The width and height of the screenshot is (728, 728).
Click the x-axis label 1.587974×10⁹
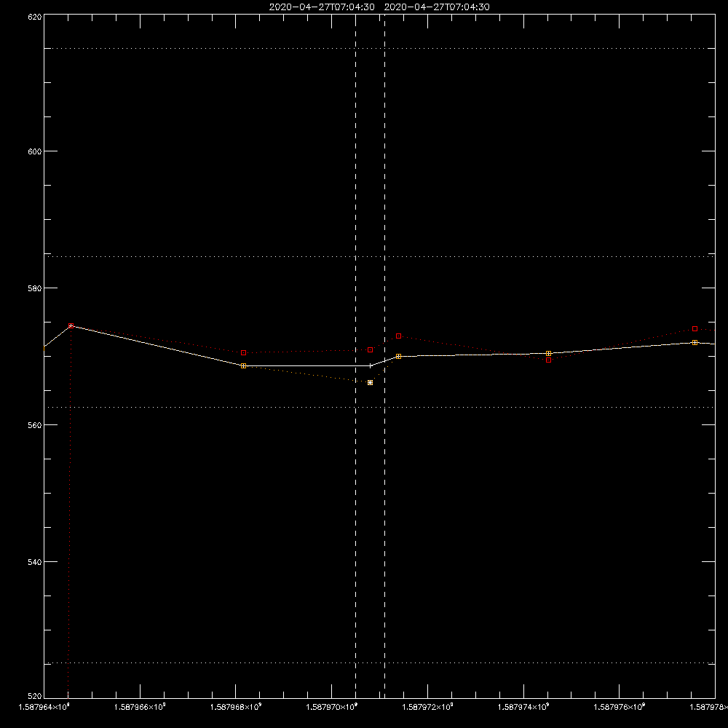click(523, 707)
